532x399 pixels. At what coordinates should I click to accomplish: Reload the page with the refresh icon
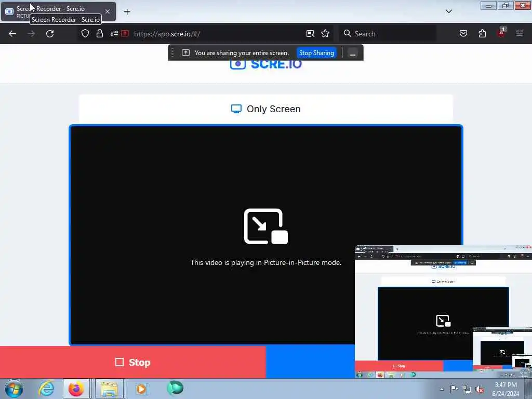(50, 34)
